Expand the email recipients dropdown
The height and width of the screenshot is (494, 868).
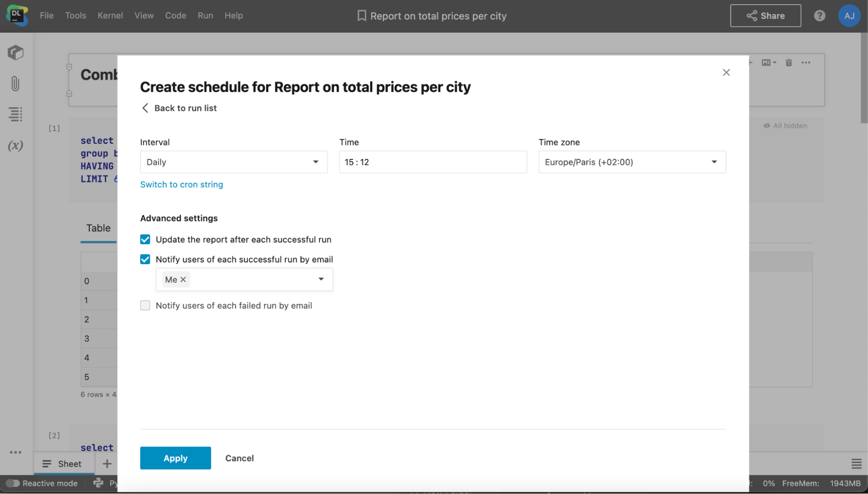click(321, 279)
